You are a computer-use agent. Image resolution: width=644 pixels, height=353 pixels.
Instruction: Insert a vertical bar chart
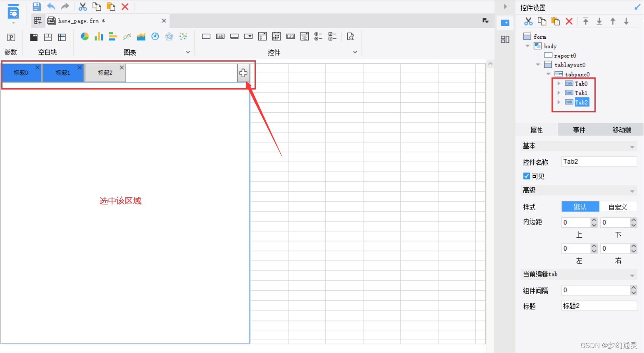point(99,37)
